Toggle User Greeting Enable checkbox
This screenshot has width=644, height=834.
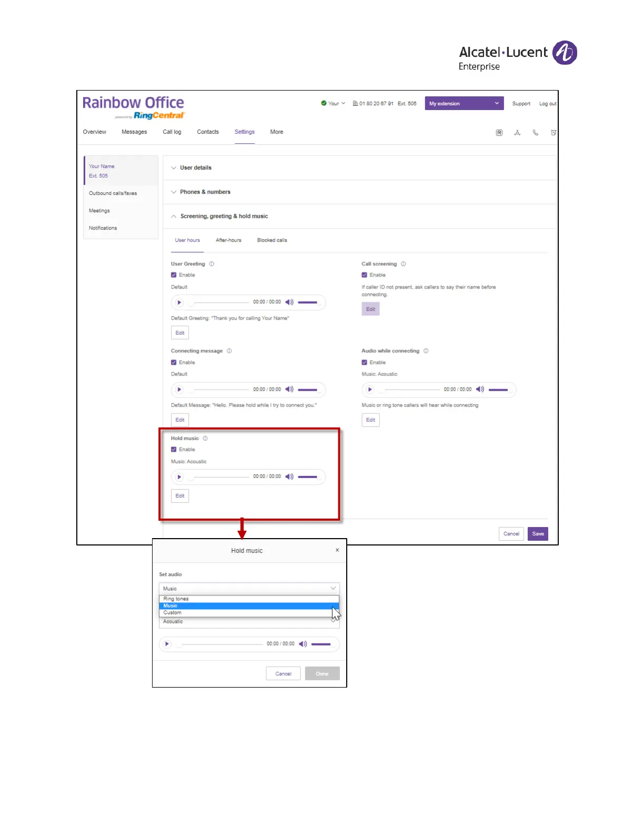(174, 275)
